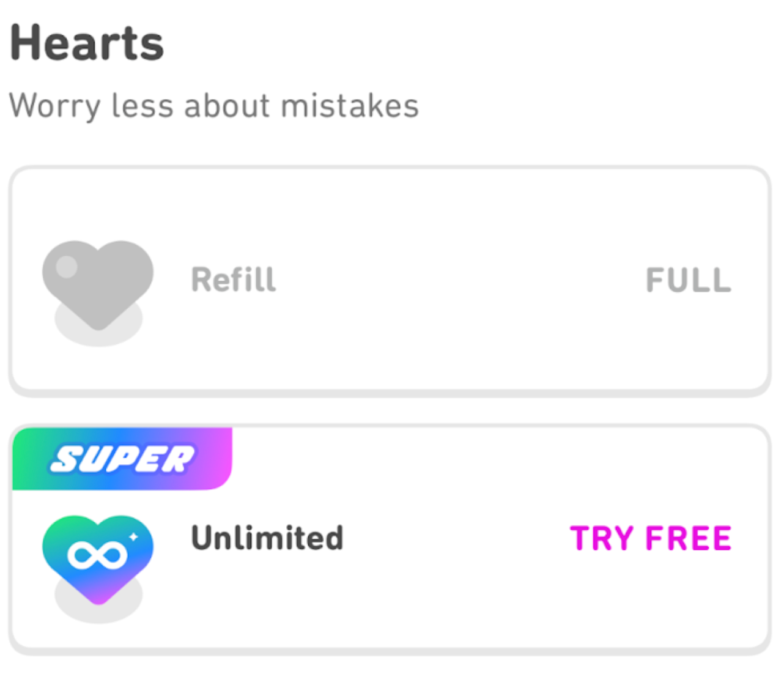Select the Refill hearts option
The height and width of the screenshot is (674, 784).
click(391, 278)
